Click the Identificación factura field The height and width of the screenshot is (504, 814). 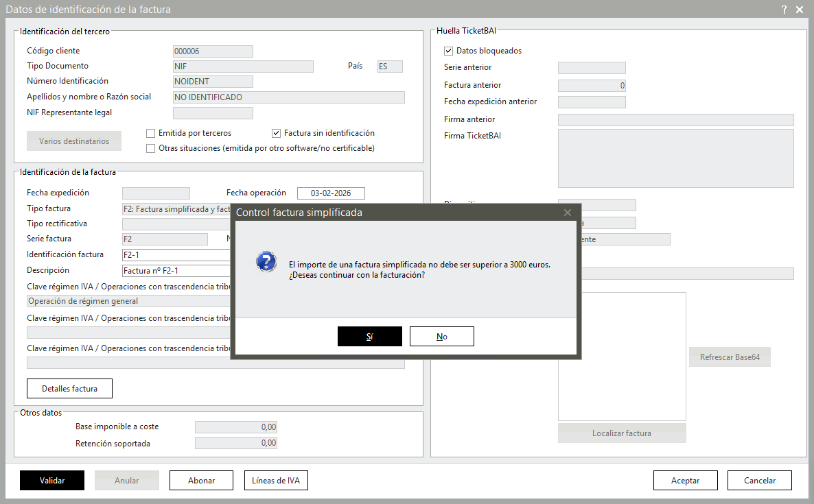[176, 255]
